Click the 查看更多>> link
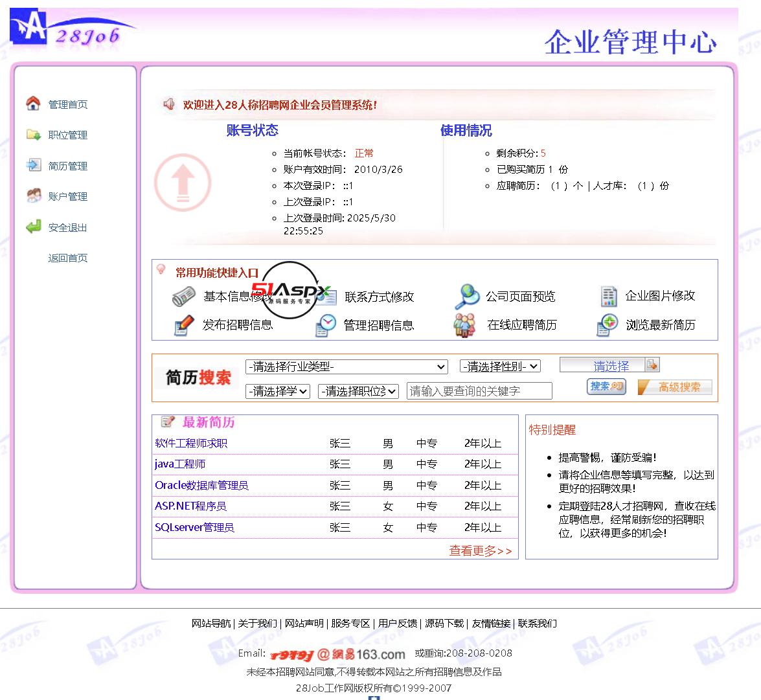Image resolution: width=761 pixels, height=700 pixels. click(x=481, y=550)
